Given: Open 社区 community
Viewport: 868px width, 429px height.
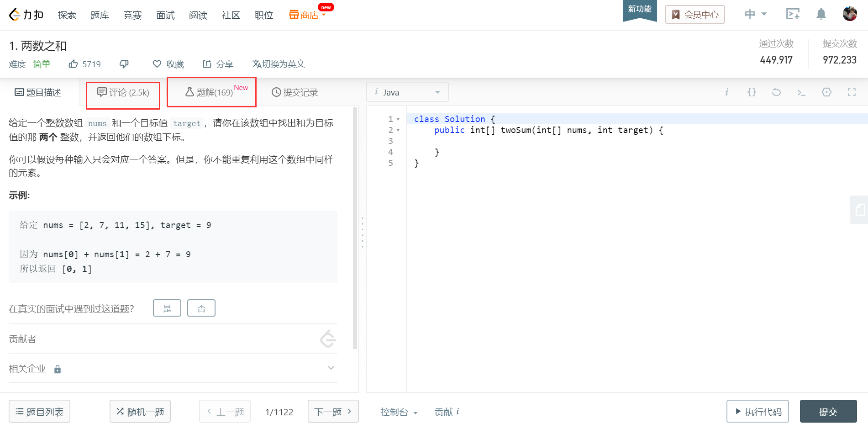Looking at the screenshot, I should point(231,15).
